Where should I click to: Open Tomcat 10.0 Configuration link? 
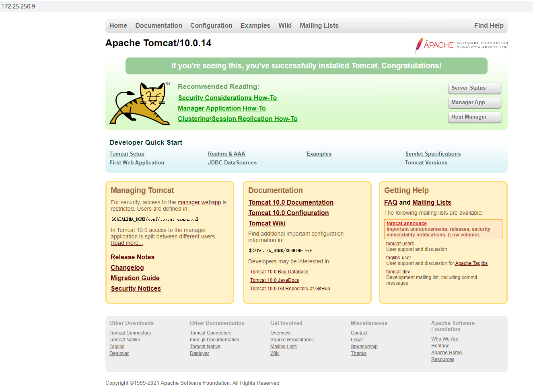tap(288, 213)
